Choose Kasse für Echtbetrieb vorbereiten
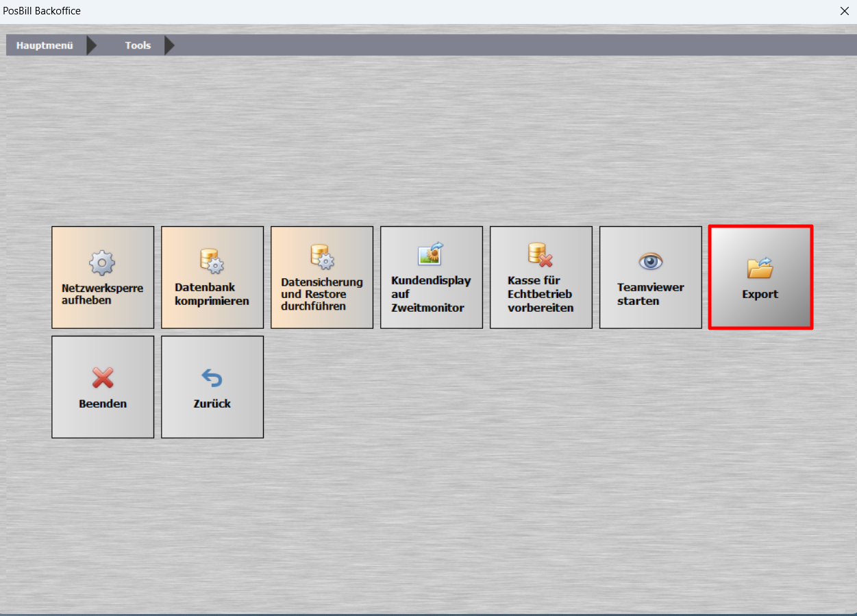The image size is (857, 616). [x=541, y=278]
